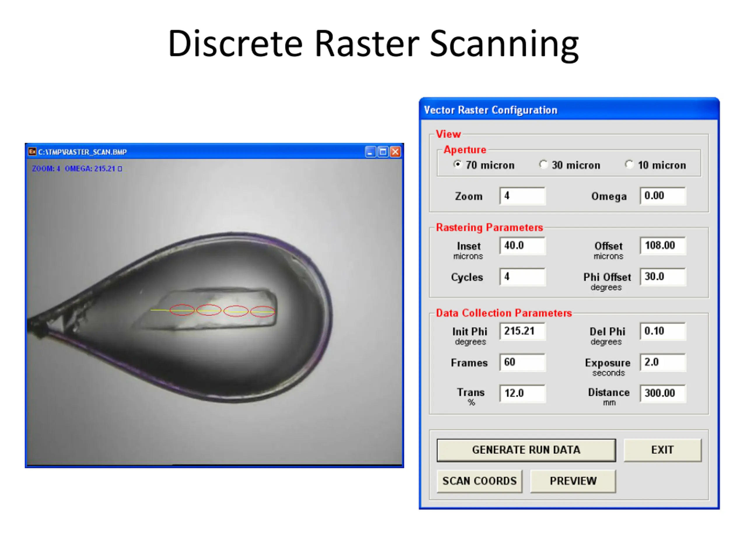This screenshot has height=560, width=747.
Task: Click the Init Phi degrees field
Action: [522, 331]
